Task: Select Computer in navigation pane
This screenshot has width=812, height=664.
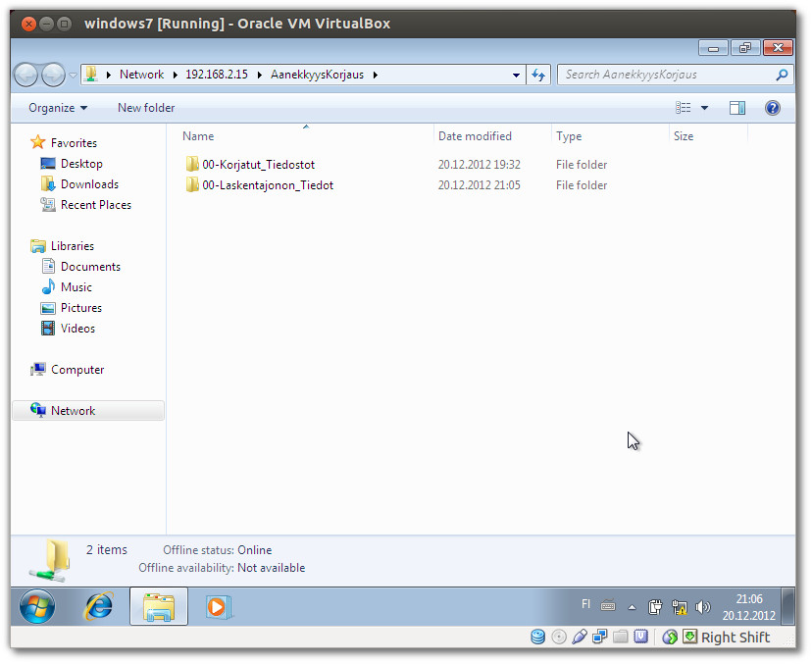Action: click(x=77, y=370)
